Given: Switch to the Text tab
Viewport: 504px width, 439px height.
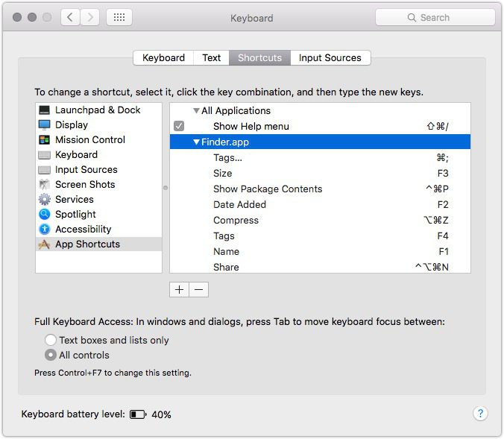Looking at the screenshot, I should point(211,58).
